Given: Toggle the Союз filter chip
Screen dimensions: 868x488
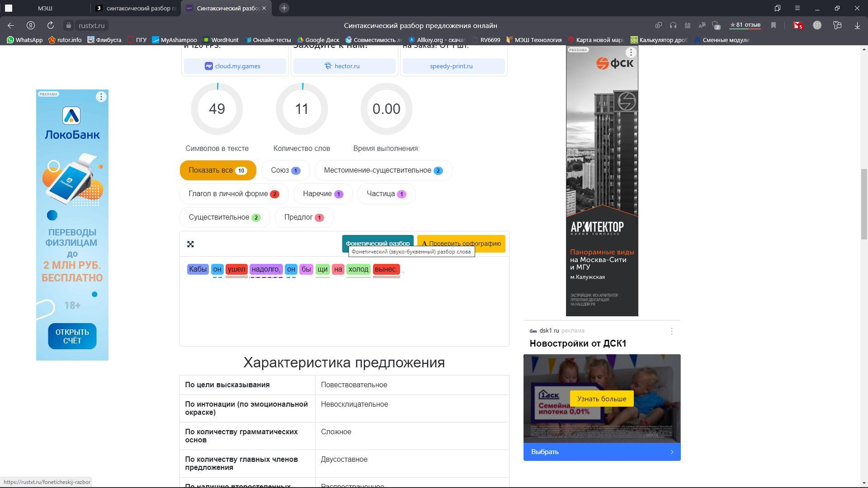Looking at the screenshot, I should 285,170.
